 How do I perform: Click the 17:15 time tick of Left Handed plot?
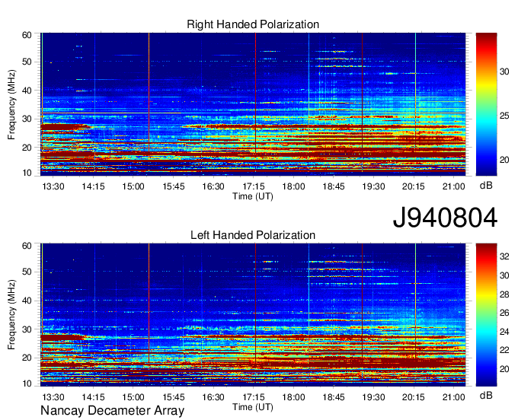[254, 397]
